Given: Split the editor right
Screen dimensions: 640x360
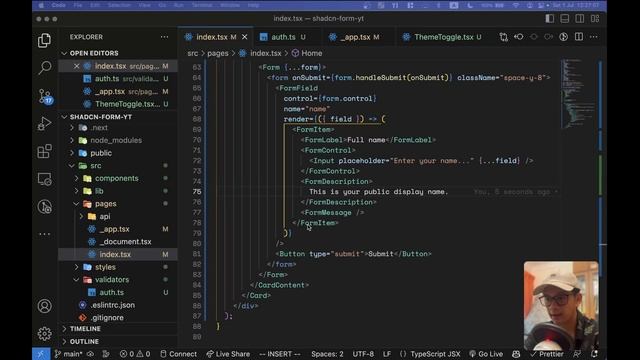Looking at the screenshot, I should (x=579, y=37).
